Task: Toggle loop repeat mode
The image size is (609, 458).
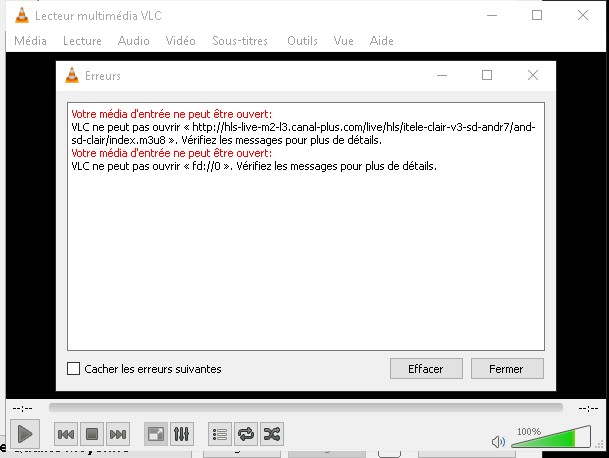Action: point(245,434)
